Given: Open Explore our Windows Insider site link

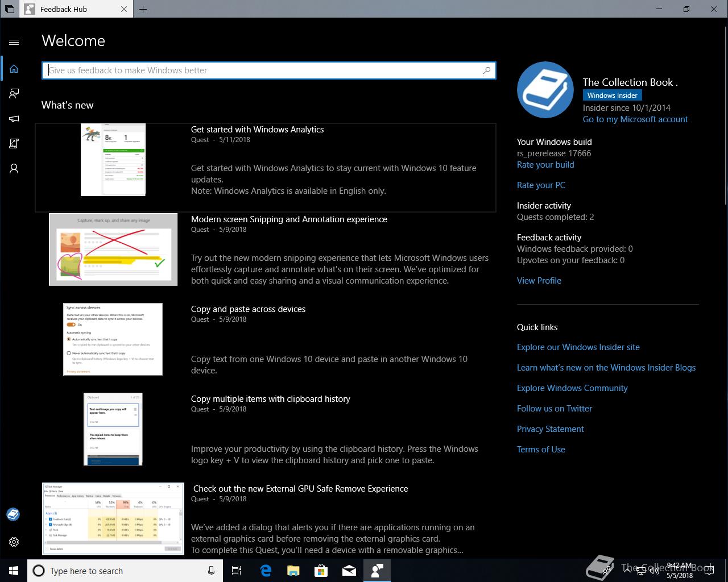Looking at the screenshot, I should point(578,347).
